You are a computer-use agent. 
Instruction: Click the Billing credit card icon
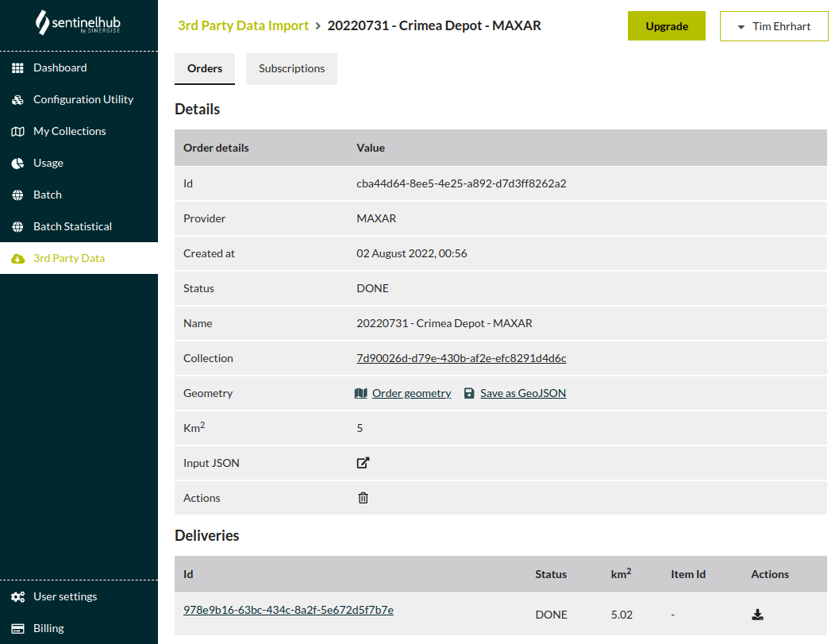[x=17, y=628]
